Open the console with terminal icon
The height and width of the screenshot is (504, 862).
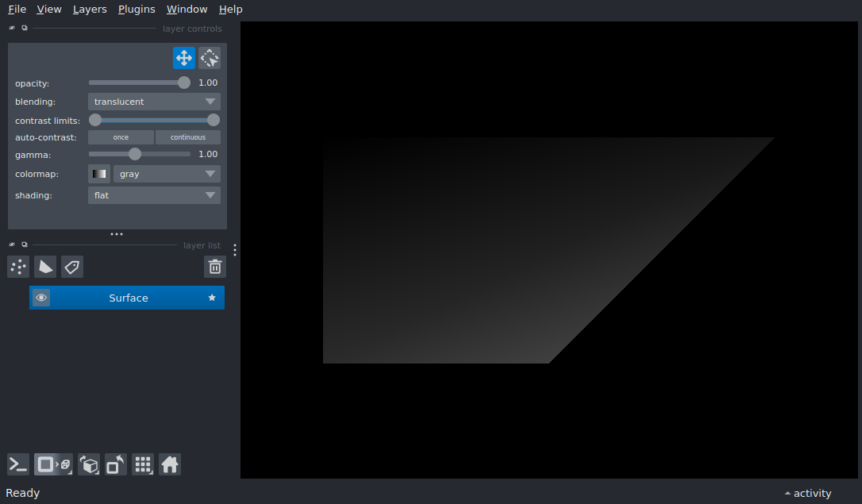click(x=18, y=464)
